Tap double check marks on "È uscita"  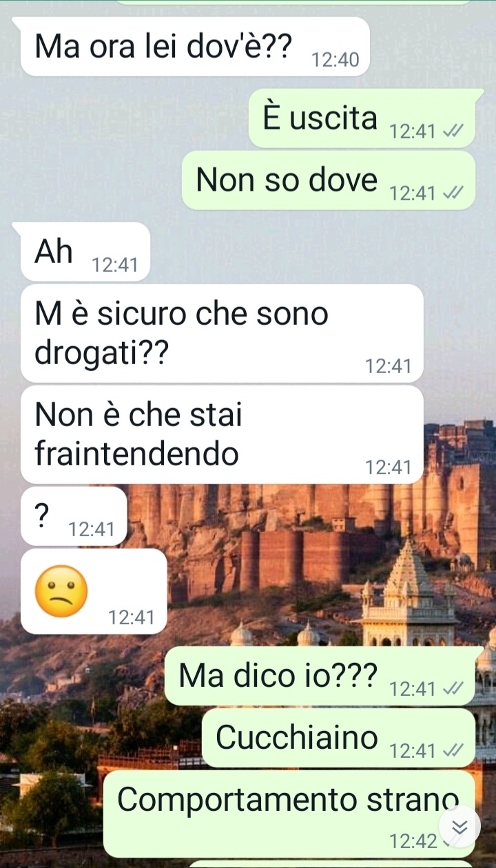coord(454,131)
